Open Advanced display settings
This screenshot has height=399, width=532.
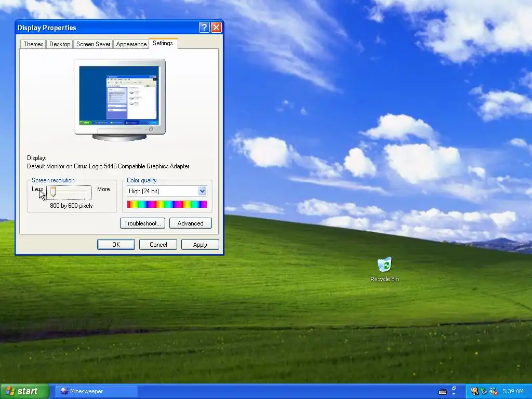191,223
